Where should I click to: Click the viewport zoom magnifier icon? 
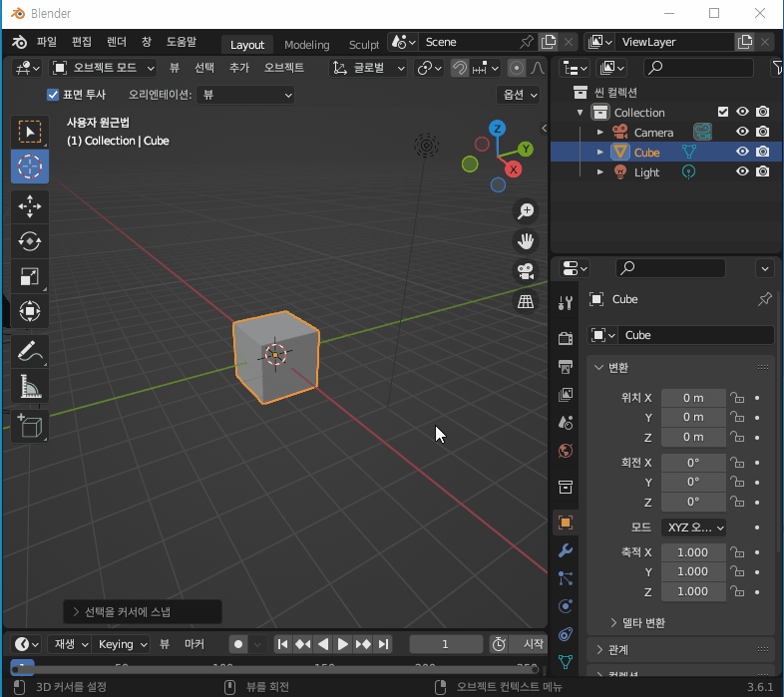point(526,211)
